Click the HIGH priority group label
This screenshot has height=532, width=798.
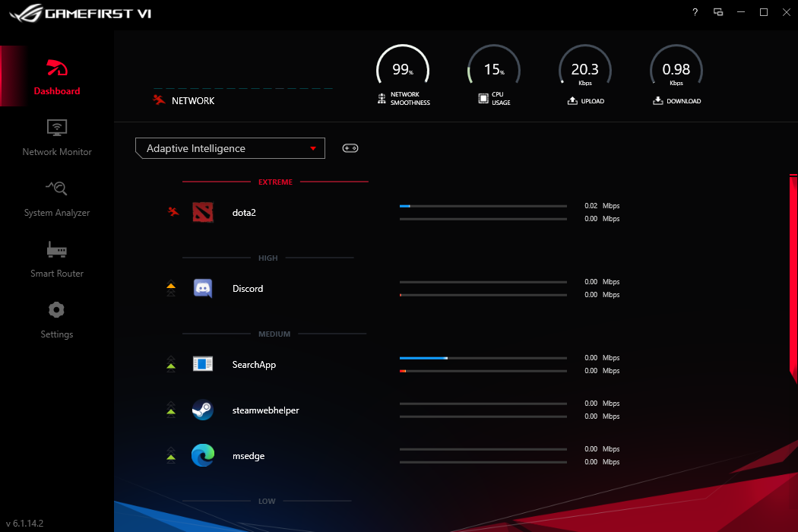pyautogui.click(x=268, y=258)
